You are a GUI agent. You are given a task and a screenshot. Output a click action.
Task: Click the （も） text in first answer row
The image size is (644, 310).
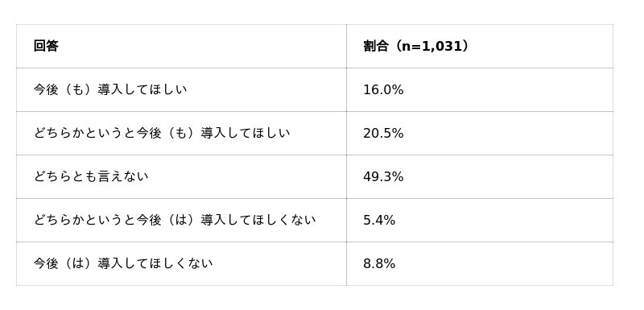point(77,89)
